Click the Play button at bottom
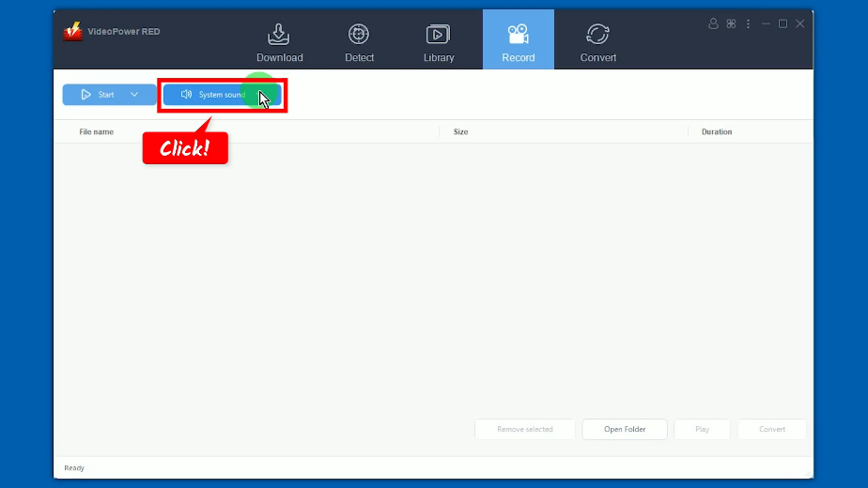Image resolution: width=868 pixels, height=488 pixels. click(702, 429)
